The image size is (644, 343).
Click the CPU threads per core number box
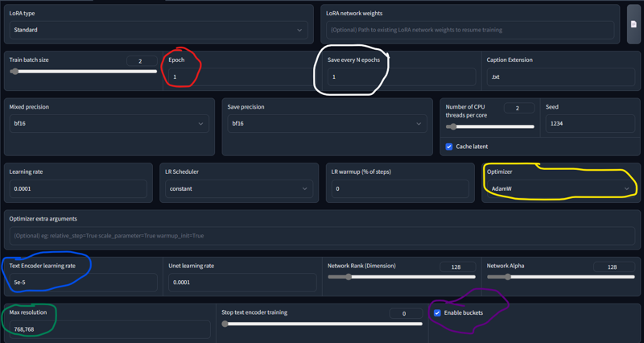coord(519,108)
